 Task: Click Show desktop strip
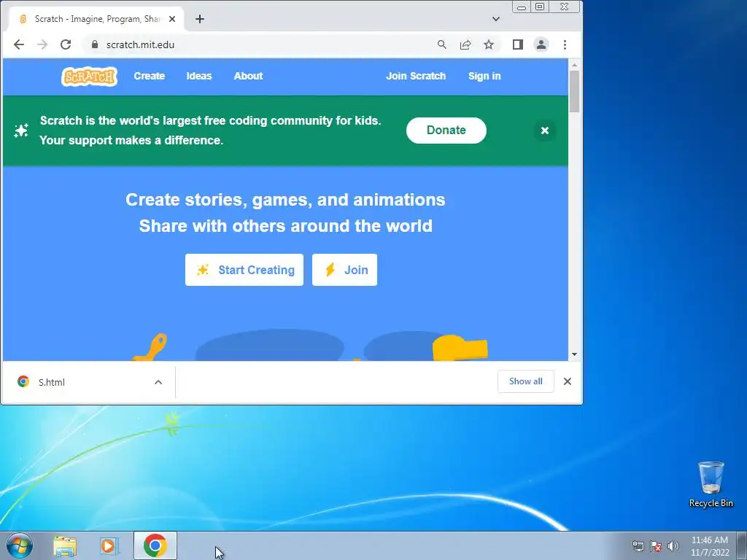tap(742, 545)
